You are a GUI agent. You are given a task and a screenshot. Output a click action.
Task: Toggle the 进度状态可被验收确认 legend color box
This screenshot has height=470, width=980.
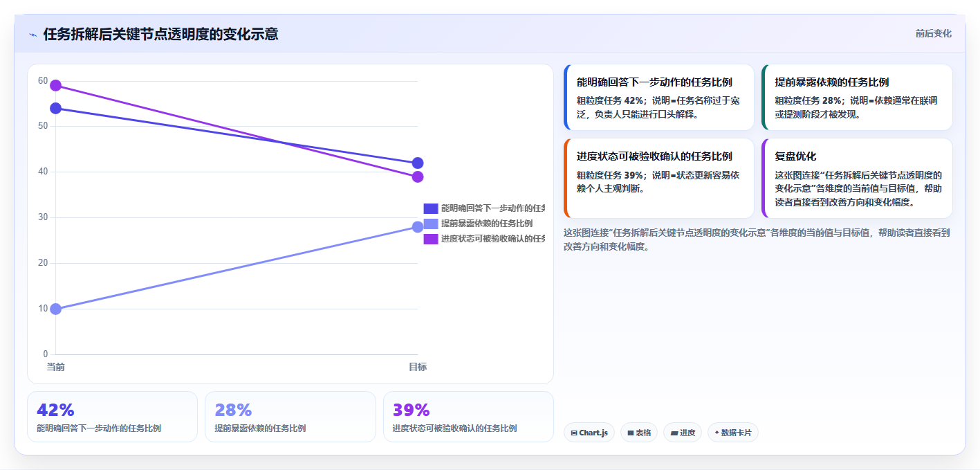click(431, 239)
